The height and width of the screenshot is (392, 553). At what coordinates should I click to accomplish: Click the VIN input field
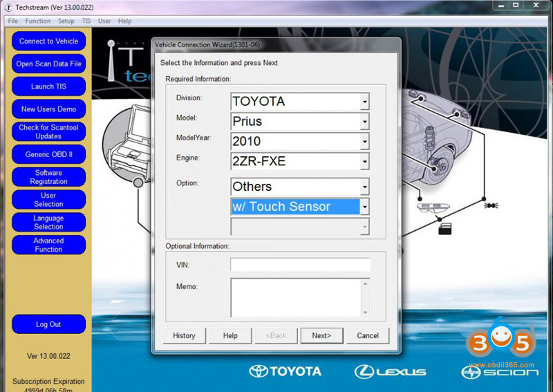[x=301, y=265]
